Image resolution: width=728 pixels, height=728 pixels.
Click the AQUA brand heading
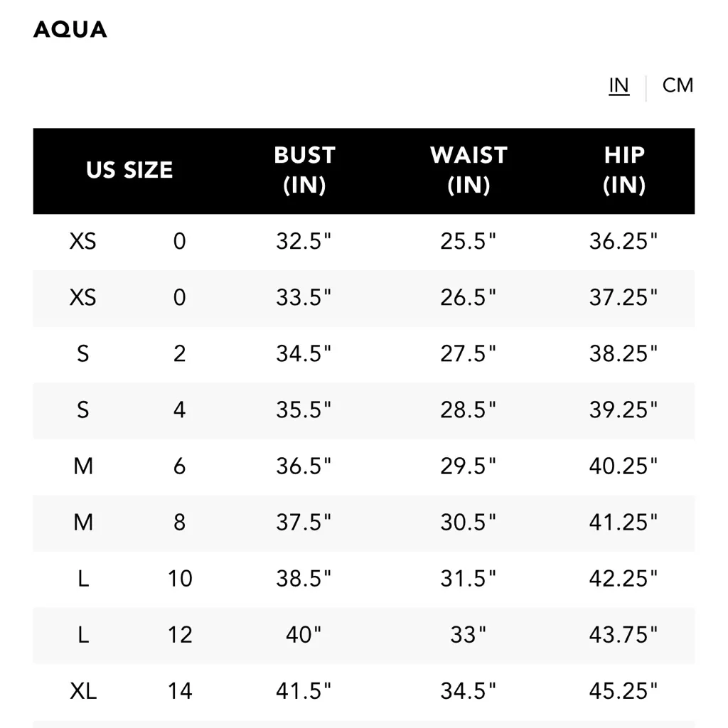tap(70, 29)
